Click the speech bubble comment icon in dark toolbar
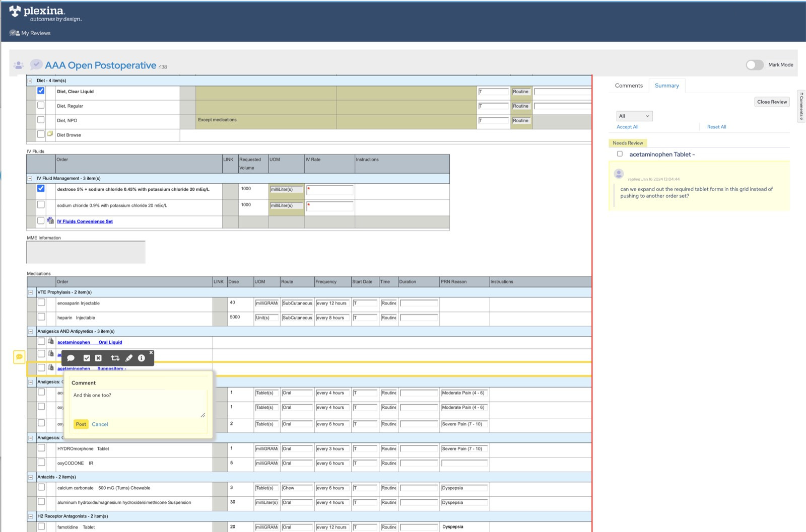This screenshot has height=532, width=806. [x=71, y=358]
